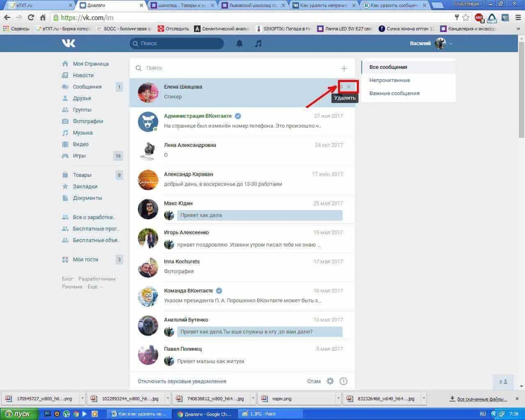Reload the page in Chrome
Image resolution: width=525 pixels, height=420 pixels.
tap(31, 18)
